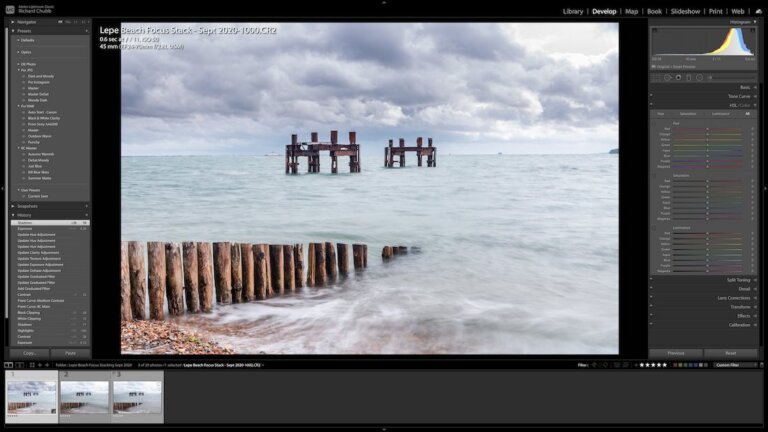
Task: Toggle histogram shadow clipping indicator
Action: 654,30
